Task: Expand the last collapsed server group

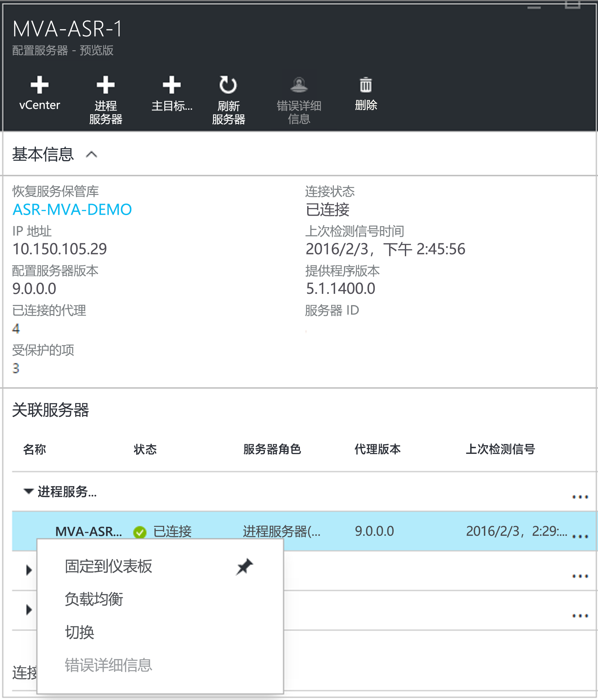Action: tap(29, 610)
